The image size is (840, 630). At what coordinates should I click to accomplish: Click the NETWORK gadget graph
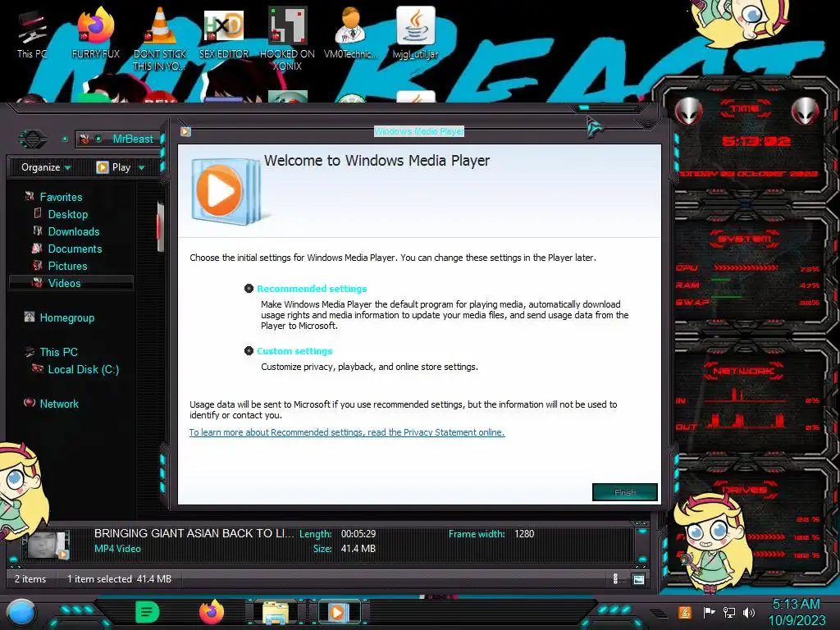pos(745,409)
